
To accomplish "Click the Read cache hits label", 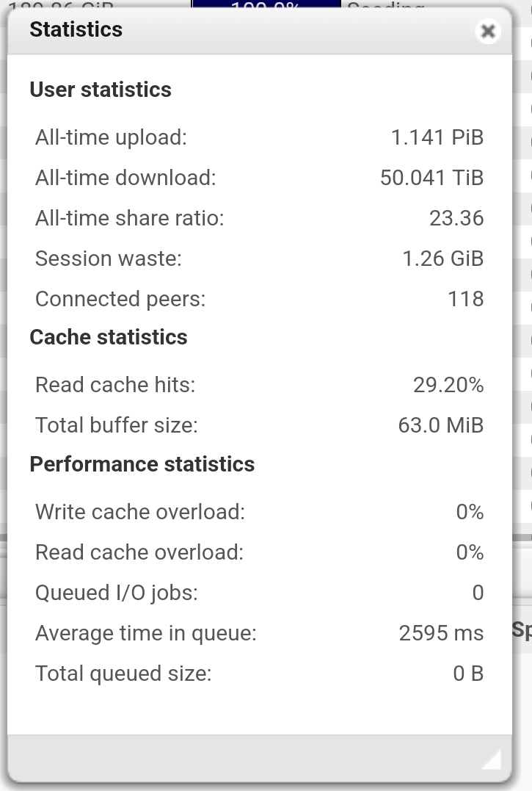I will 115,385.
